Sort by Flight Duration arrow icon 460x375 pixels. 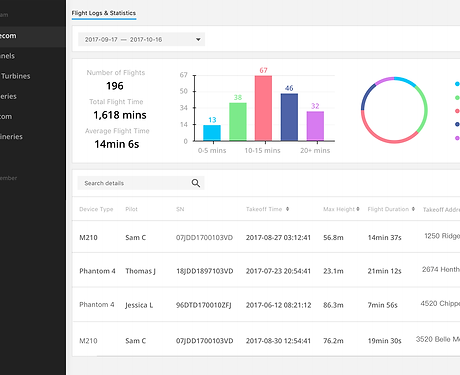tap(413, 209)
